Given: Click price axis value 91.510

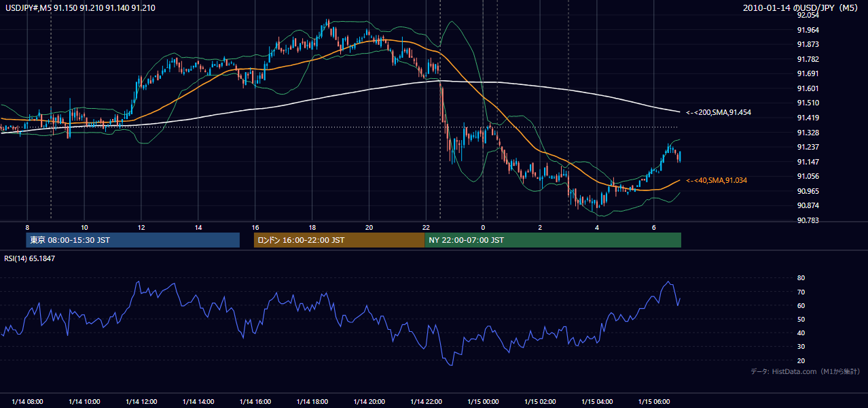Looking at the screenshot, I should coord(808,103).
